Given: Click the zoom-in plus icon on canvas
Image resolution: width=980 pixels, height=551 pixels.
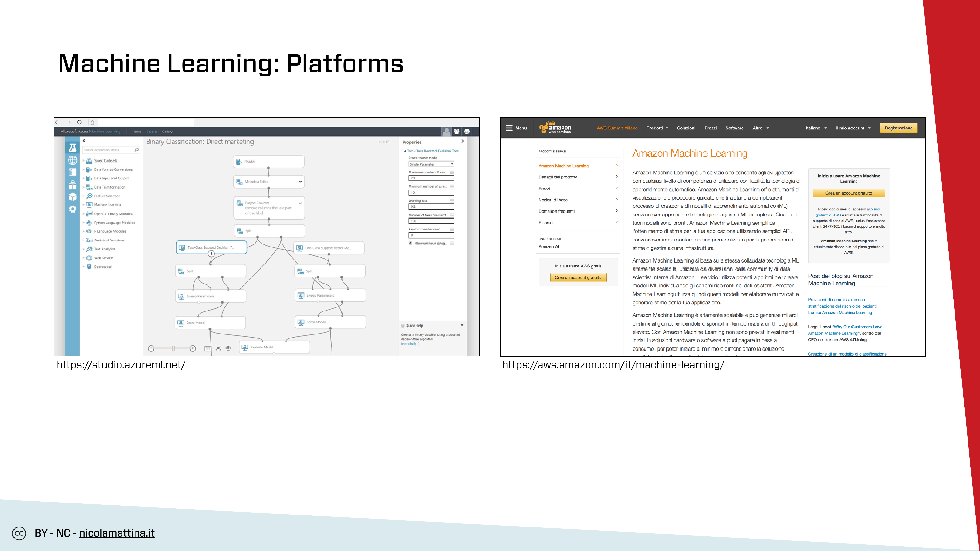Looking at the screenshot, I should (193, 348).
